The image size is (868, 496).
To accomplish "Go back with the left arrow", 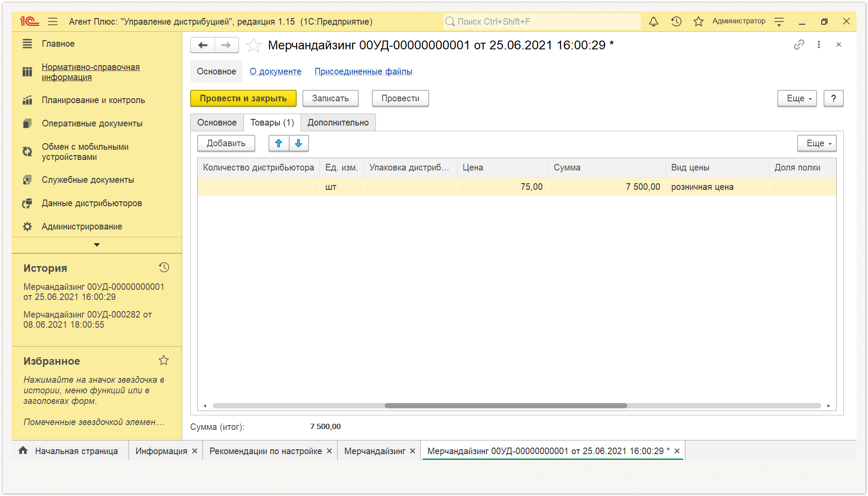I will click(x=203, y=45).
